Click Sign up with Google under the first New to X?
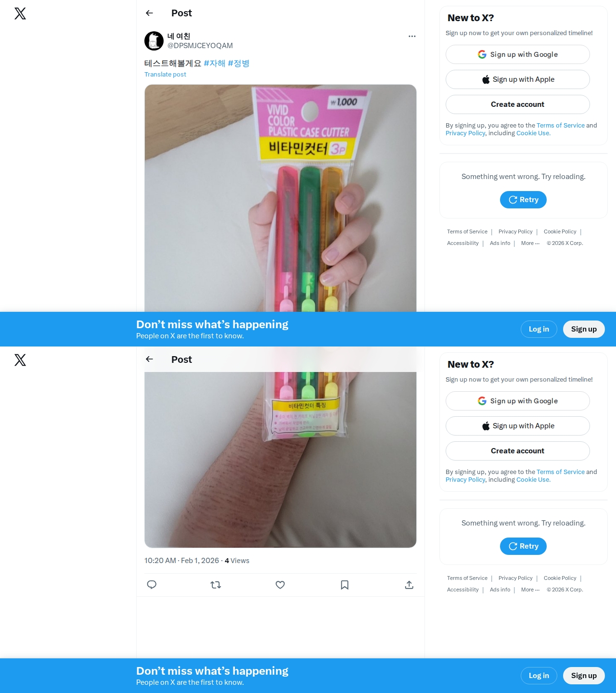Viewport: 616px width, 693px height. [518, 54]
